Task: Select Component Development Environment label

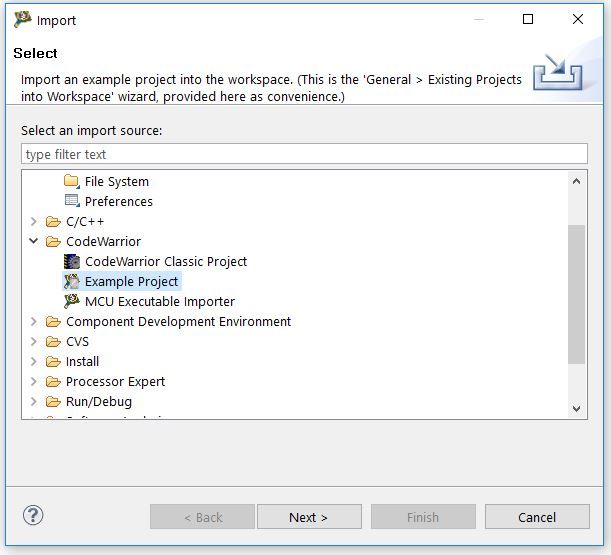Action: [178, 322]
